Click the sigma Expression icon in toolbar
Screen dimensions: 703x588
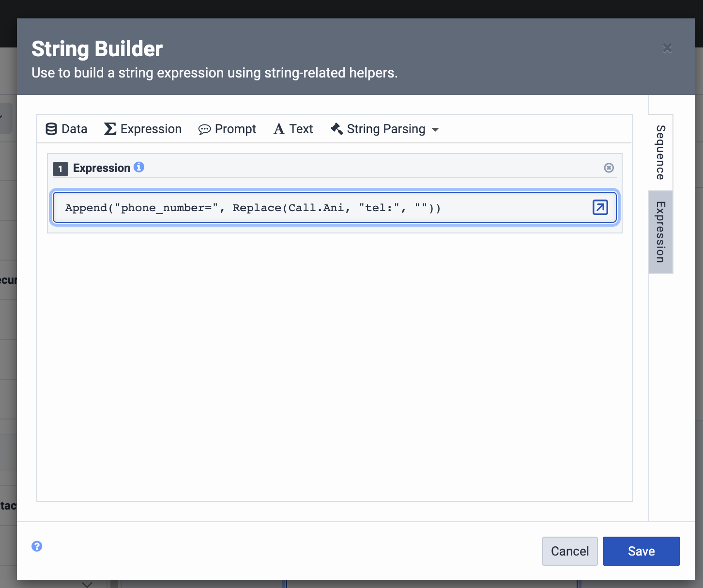(x=110, y=129)
